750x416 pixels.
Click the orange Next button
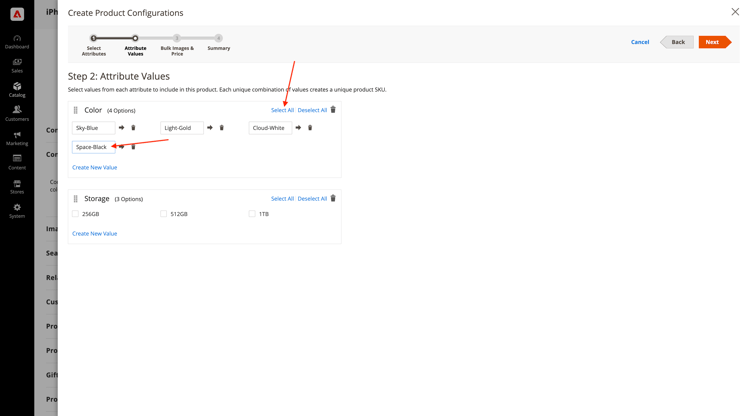pos(715,42)
